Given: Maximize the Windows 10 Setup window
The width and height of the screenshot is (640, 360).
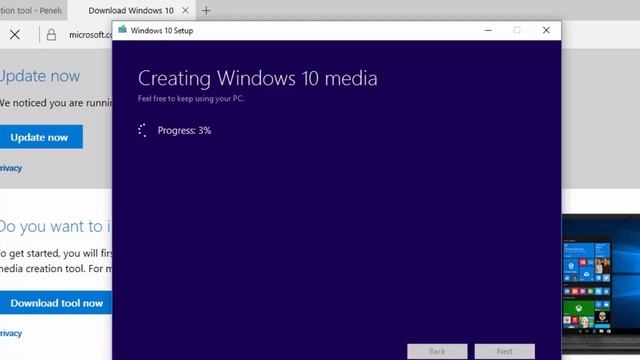Looking at the screenshot, I should click(x=517, y=30).
